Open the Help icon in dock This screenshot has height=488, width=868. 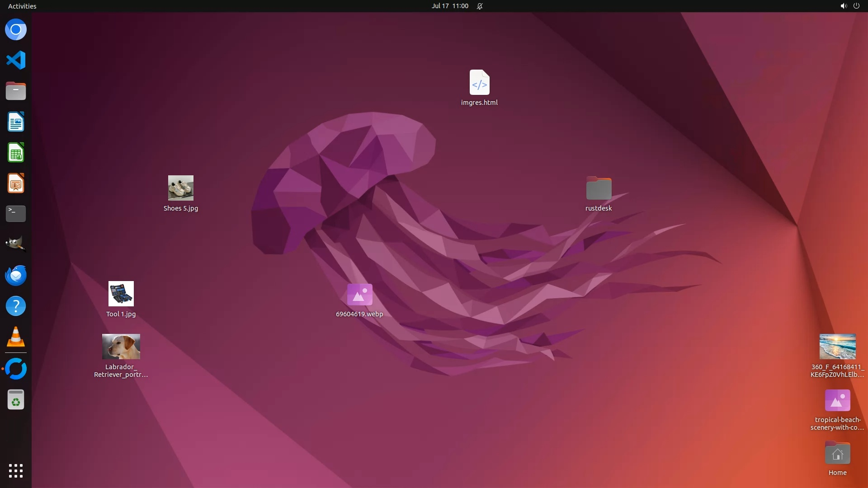(x=16, y=306)
